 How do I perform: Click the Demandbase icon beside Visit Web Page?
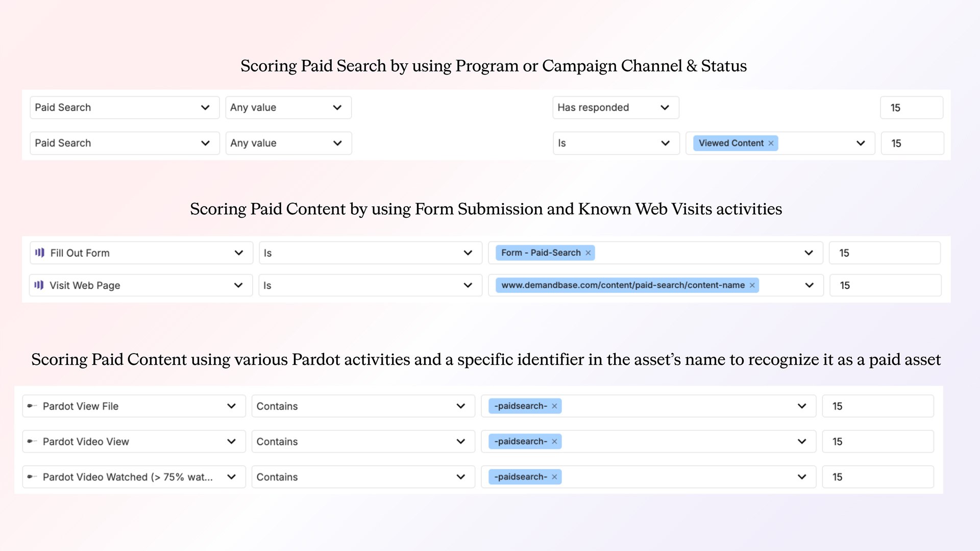pyautogui.click(x=40, y=285)
